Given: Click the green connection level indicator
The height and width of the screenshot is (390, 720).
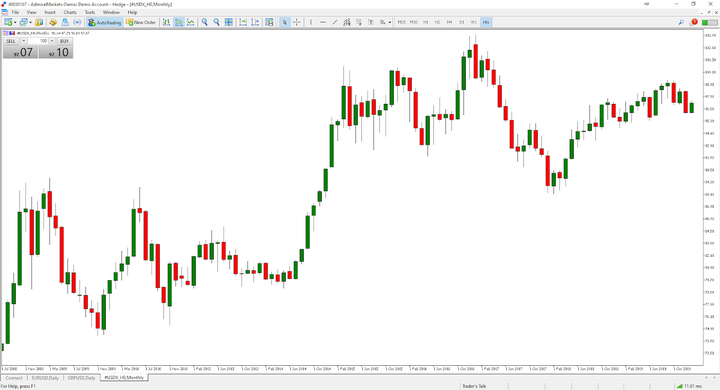Looking at the screenshot, I should (709, 22).
